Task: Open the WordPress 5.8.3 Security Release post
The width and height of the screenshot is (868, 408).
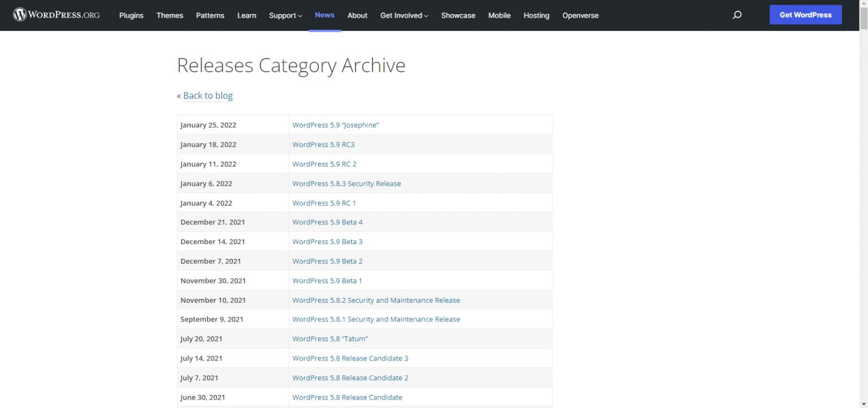Action: [x=346, y=183]
